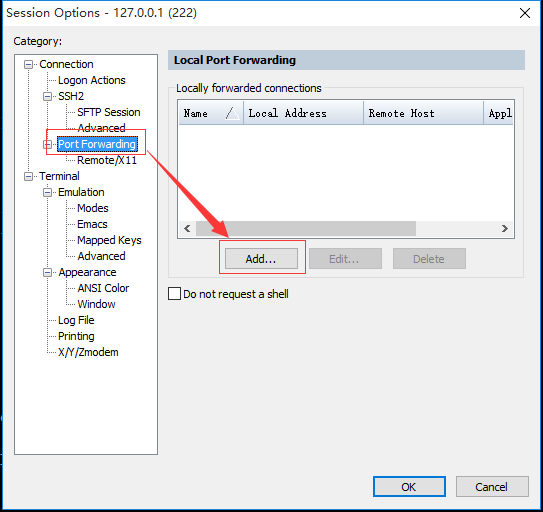Collapse the Terminal tree node
Image resolution: width=543 pixels, height=512 pixels.
(28, 176)
